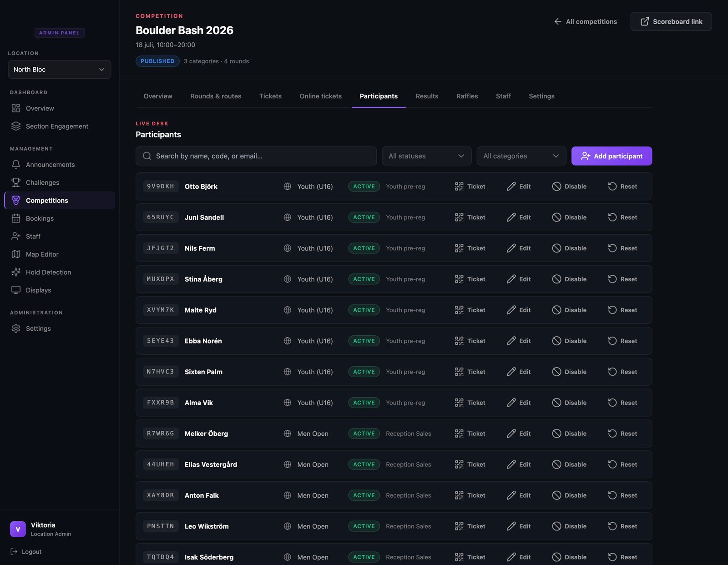Click the pencil edit icon for Sixten Palm
728x565 pixels.
tap(511, 372)
